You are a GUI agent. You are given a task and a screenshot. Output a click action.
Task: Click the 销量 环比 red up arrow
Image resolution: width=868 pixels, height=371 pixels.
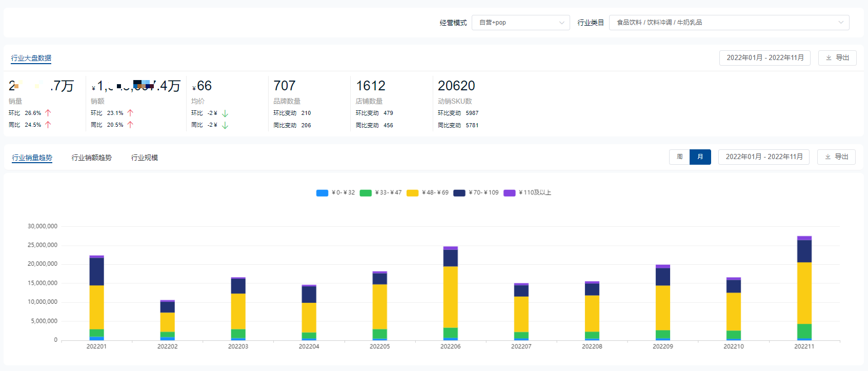[x=48, y=113]
